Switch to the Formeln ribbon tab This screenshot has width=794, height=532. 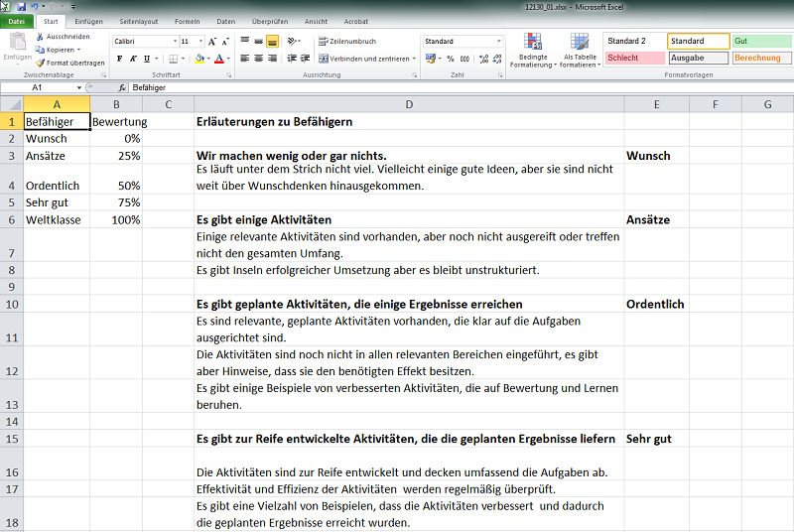(x=188, y=21)
